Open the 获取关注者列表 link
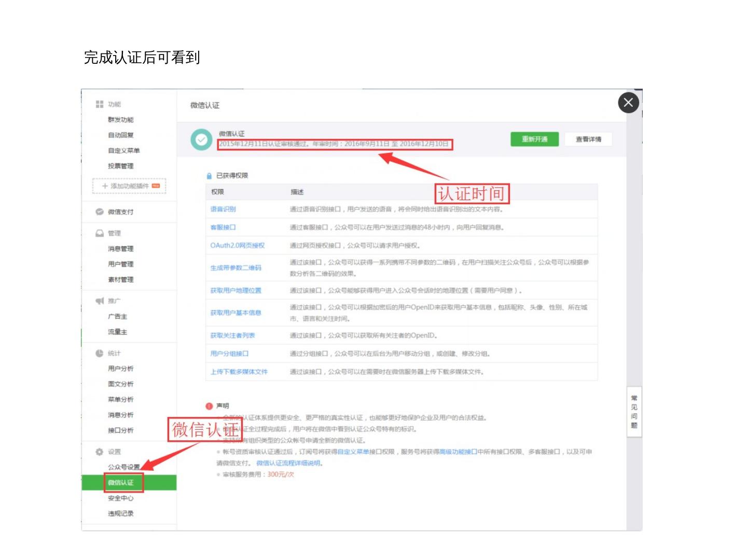This screenshot has width=747, height=560. click(233, 335)
